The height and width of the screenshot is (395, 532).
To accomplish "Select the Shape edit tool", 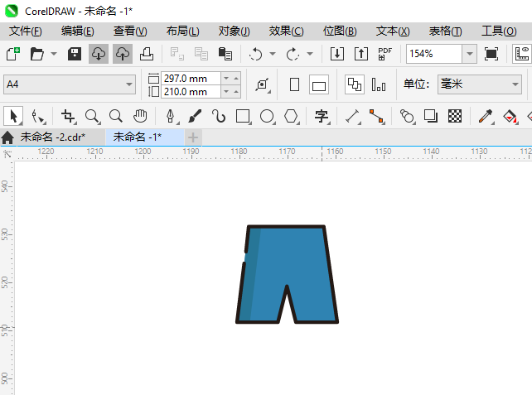I will pos(37,116).
